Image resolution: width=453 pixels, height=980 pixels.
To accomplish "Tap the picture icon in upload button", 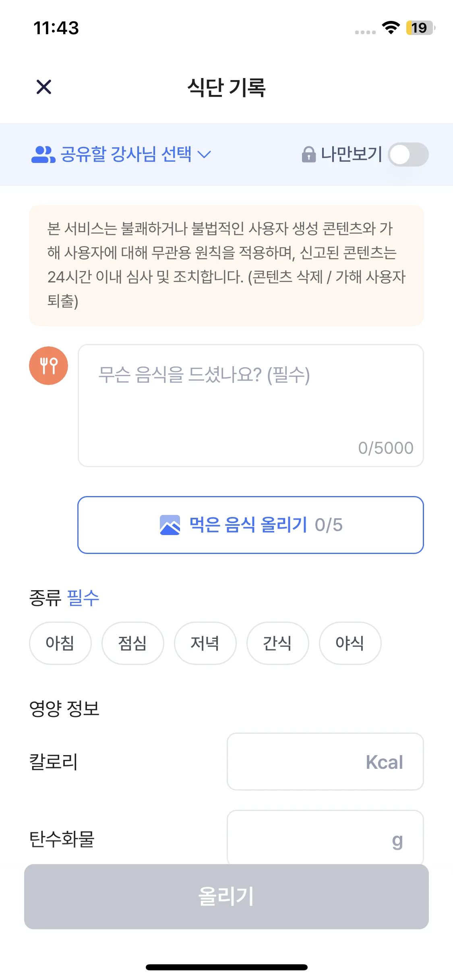I will point(170,525).
